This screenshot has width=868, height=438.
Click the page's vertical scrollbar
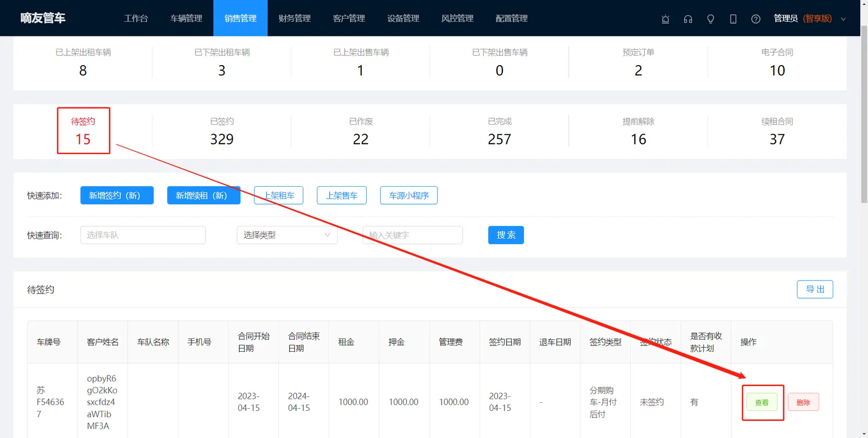click(864, 114)
